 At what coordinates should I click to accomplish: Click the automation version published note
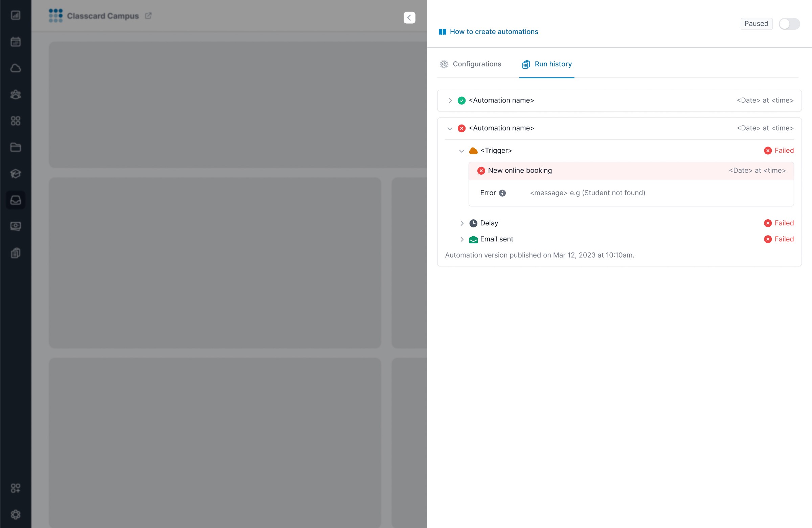(x=539, y=255)
